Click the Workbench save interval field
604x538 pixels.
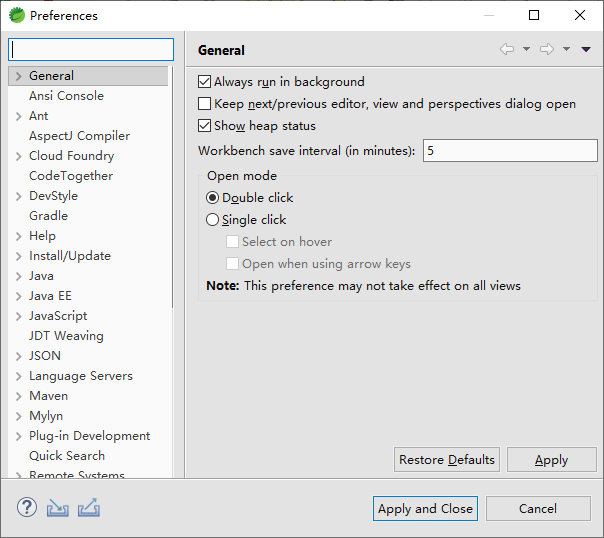510,151
